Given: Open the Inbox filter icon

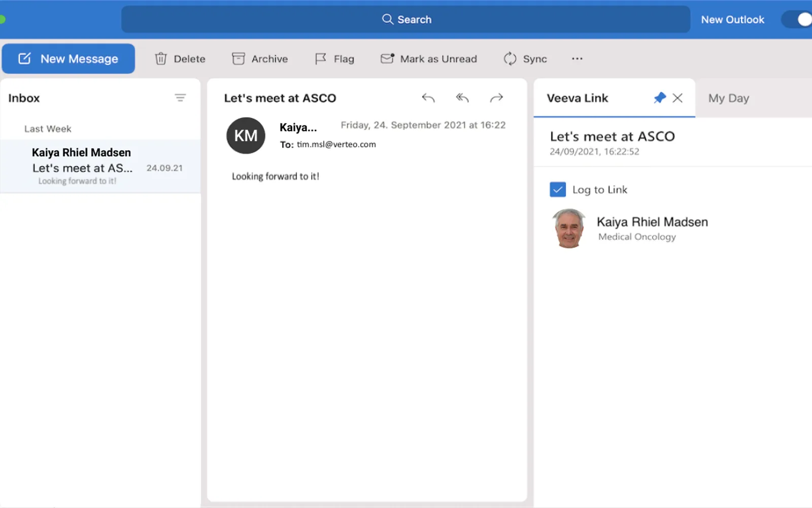Looking at the screenshot, I should (x=180, y=98).
